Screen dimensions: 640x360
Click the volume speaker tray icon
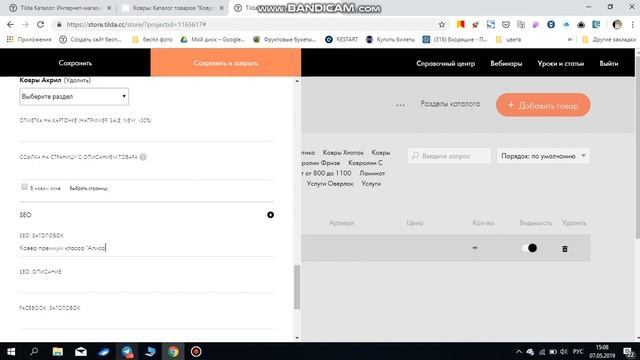click(x=564, y=351)
